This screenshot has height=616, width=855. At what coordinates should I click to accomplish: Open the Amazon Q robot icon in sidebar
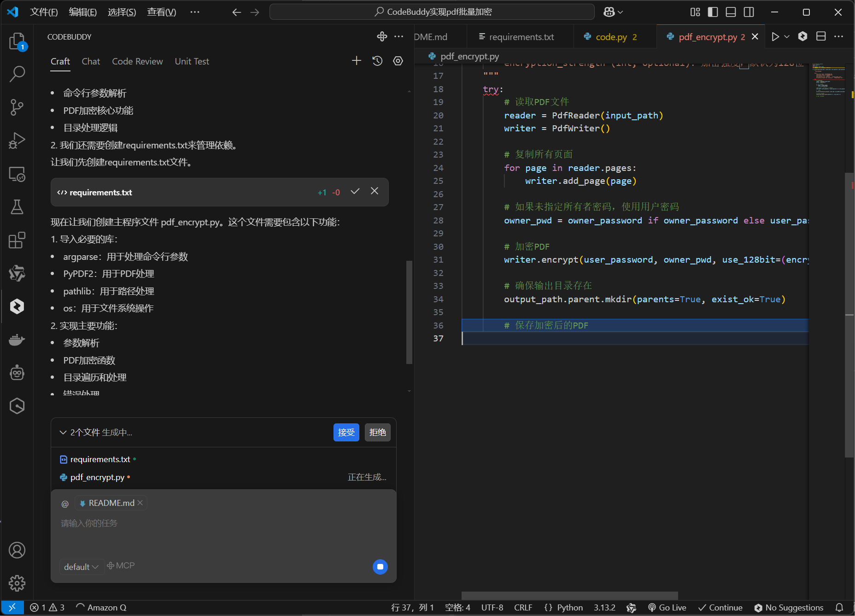click(17, 373)
